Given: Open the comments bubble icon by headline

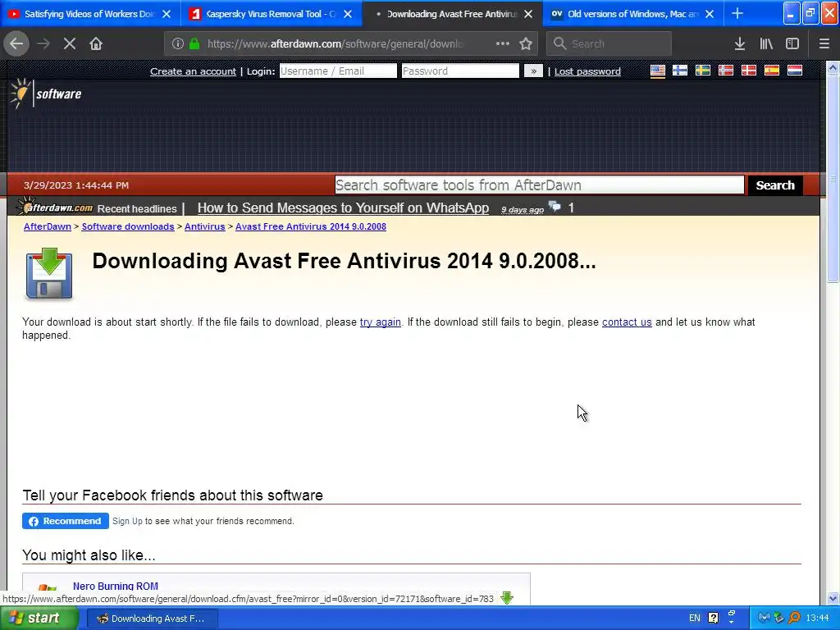Looking at the screenshot, I should pos(555,207).
